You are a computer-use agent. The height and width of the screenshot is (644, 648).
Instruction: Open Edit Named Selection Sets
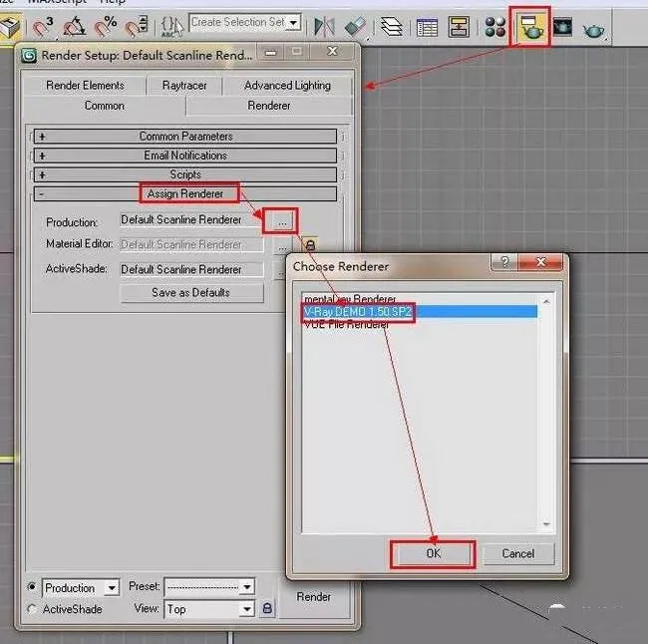point(171,27)
